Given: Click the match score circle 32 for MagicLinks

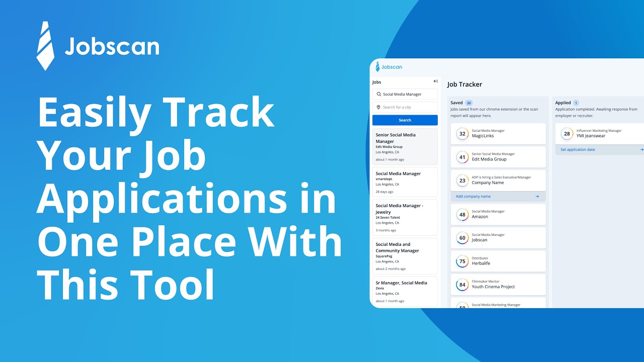Looking at the screenshot, I should (x=462, y=134).
